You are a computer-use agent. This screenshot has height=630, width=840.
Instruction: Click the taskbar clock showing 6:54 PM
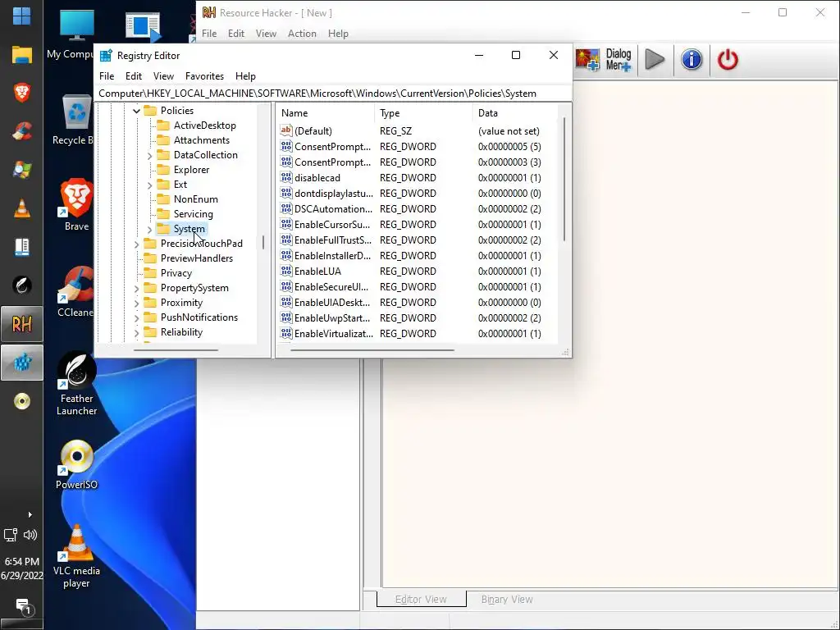pos(22,561)
